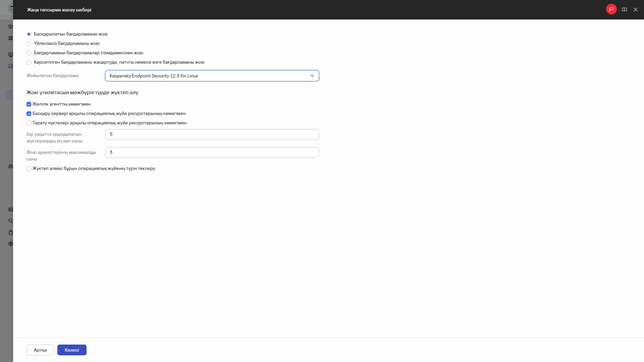Image resolution: width=644 pixels, height=362 pixels.
Task: Open the help book icon in header
Action: (x=624, y=10)
